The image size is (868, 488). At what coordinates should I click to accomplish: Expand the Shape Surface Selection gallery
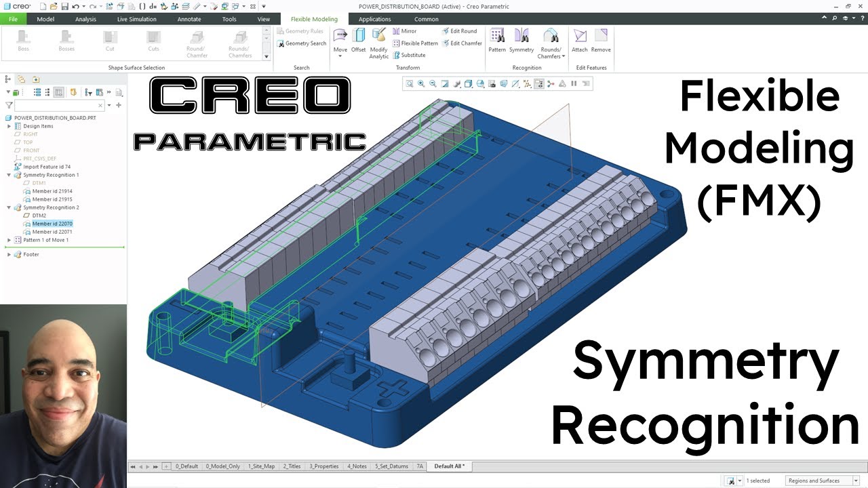(265, 56)
